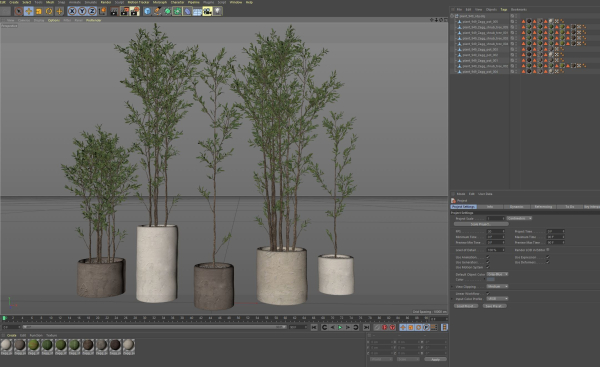Activate the Move tool

tap(28, 11)
